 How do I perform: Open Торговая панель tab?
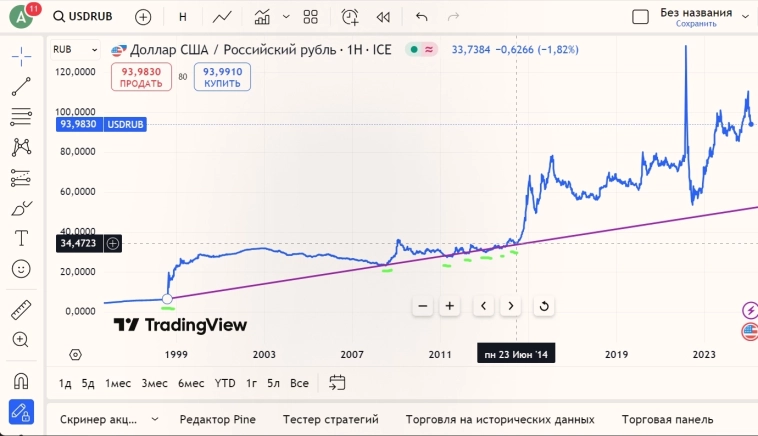667,420
